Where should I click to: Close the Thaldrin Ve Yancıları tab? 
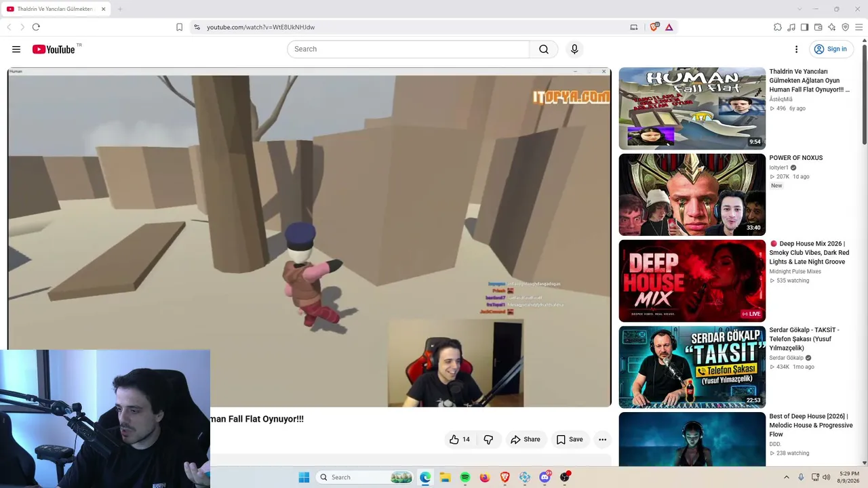104,9
